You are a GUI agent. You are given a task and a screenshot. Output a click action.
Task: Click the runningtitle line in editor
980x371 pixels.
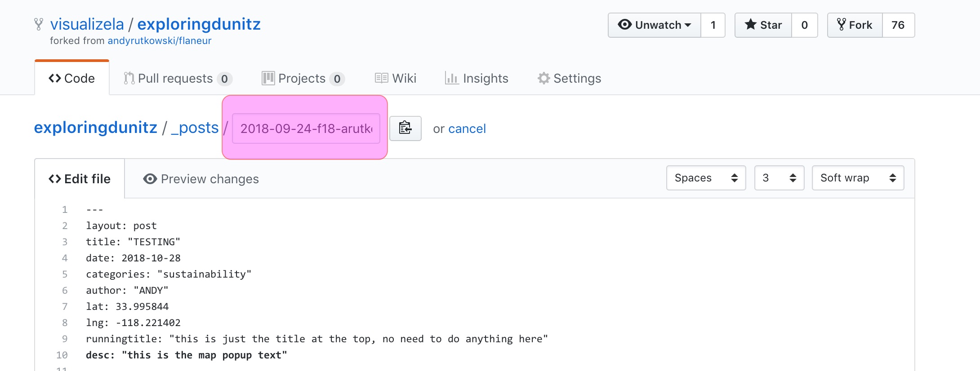coord(317,339)
